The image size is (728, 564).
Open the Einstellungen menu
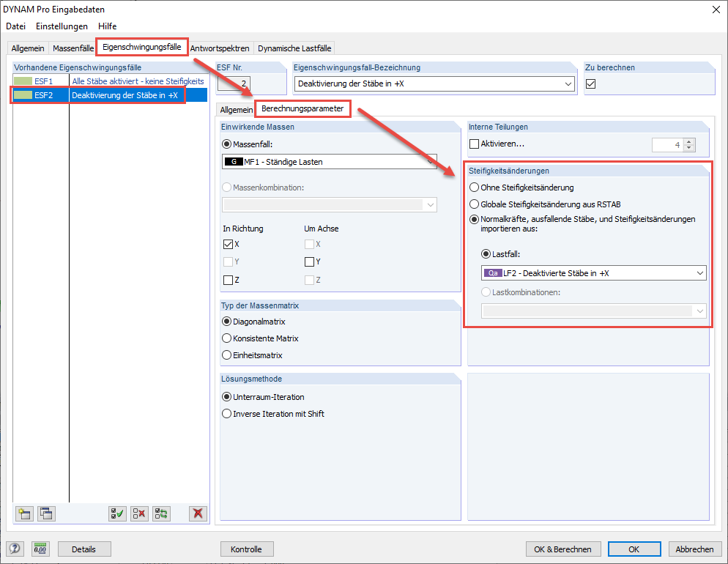[62, 26]
